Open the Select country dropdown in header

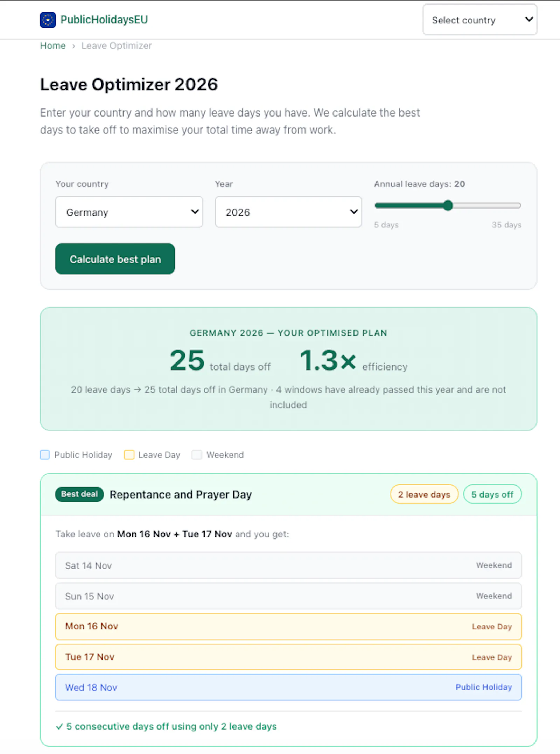click(x=479, y=20)
